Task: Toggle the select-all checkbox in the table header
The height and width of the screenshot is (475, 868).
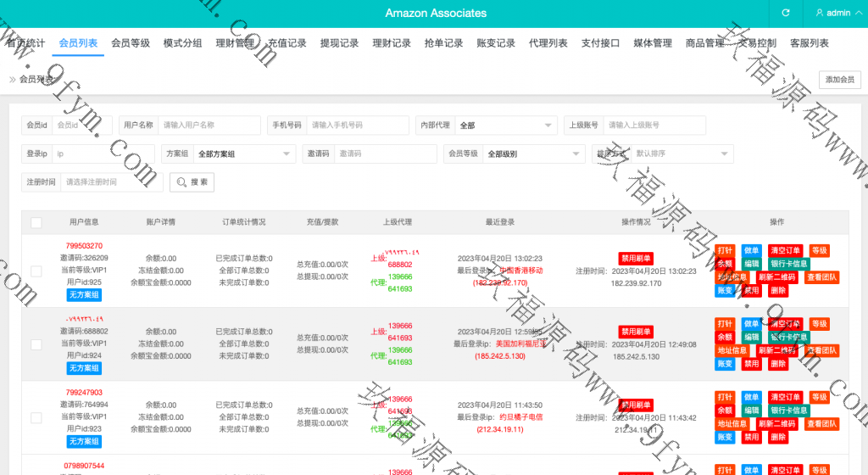Action: pyautogui.click(x=36, y=222)
